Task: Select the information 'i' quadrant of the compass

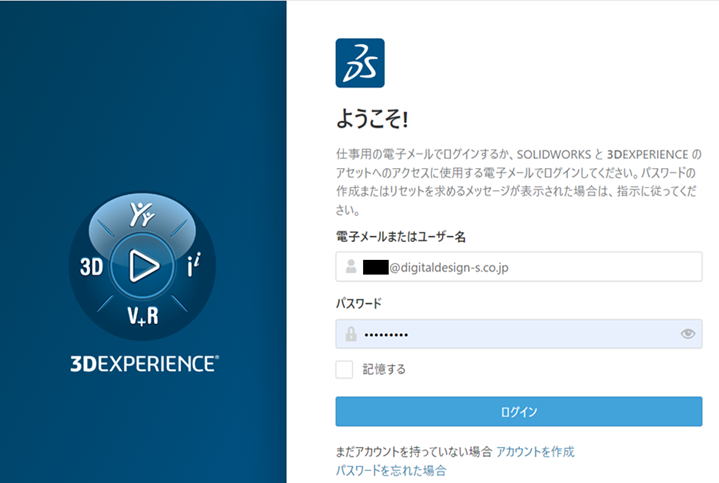Action: (194, 265)
